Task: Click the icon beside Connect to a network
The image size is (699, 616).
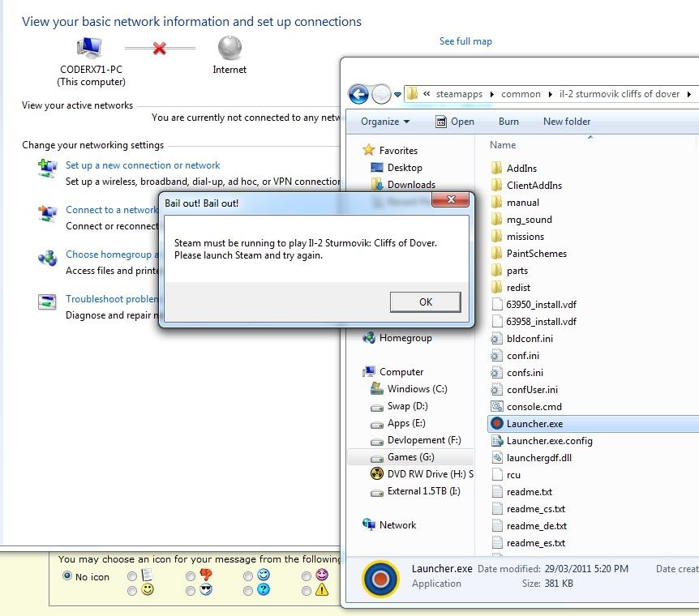Action: coord(47,213)
